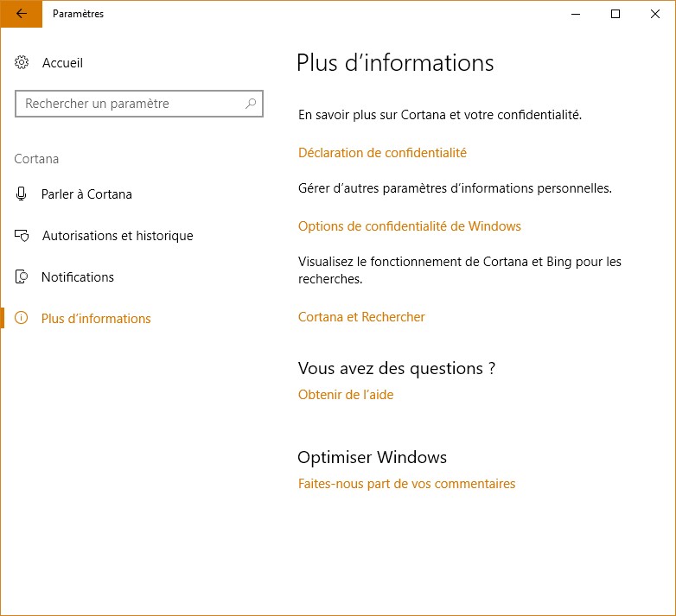Minimize the Paramètres window
The height and width of the screenshot is (616, 676).
(576, 14)
